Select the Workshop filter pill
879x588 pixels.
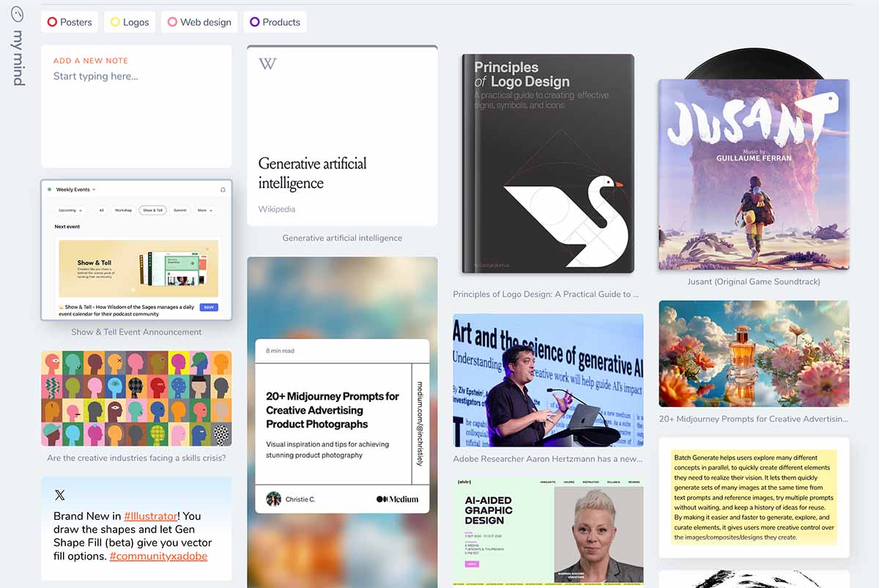click(x=123, y=210)
